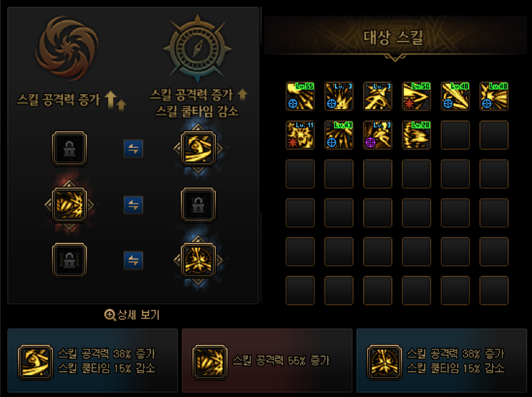This screenshot has height=397, width=532.
Task: Click the compass emblem for cooldown reduction
Action: [x=198, y=49]
